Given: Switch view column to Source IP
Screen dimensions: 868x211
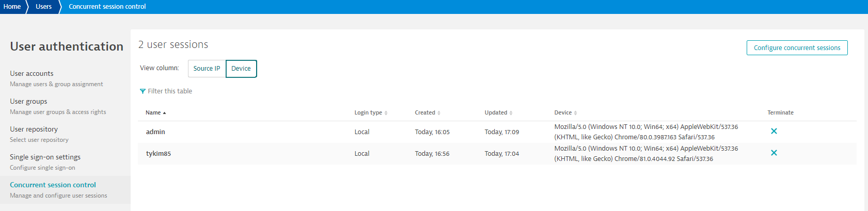Looking at the screenshot, I should (x=207, y=69).
